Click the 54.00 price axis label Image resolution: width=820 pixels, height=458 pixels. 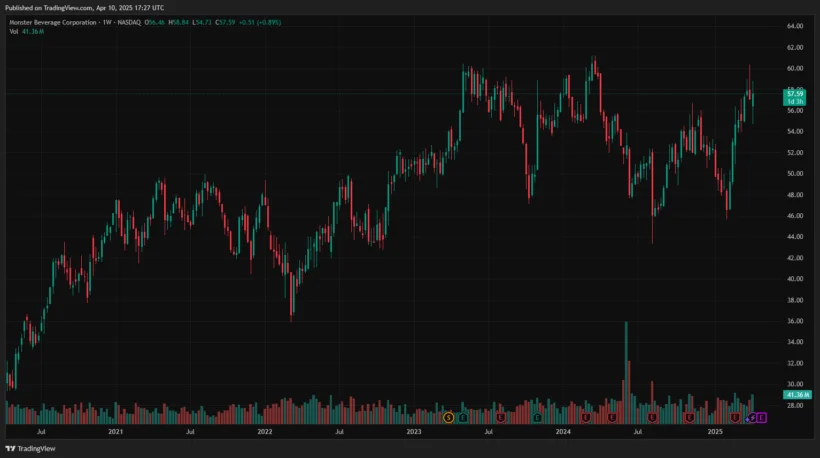click(795, 131)
